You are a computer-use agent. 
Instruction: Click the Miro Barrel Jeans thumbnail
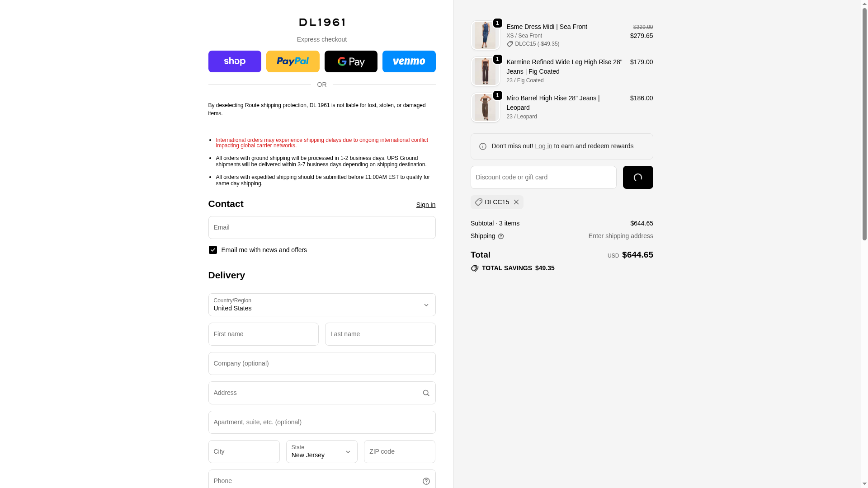point(485,108)
